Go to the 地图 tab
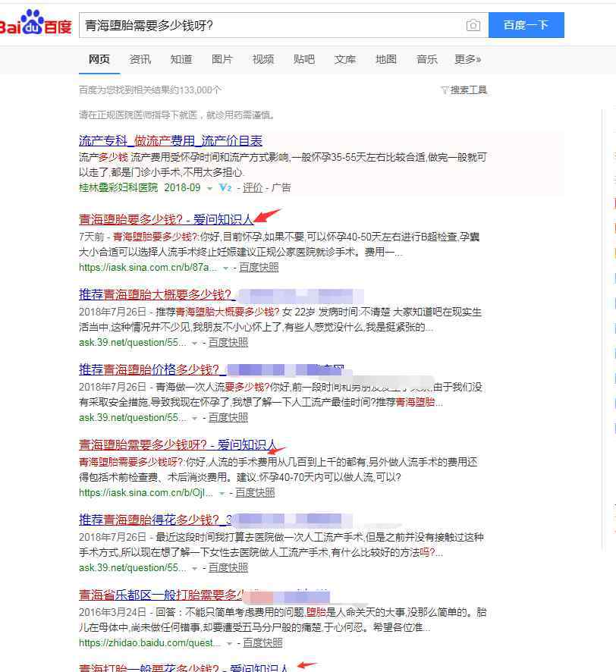The width and height of the screenshot is (616, 672). coord(386,59)
